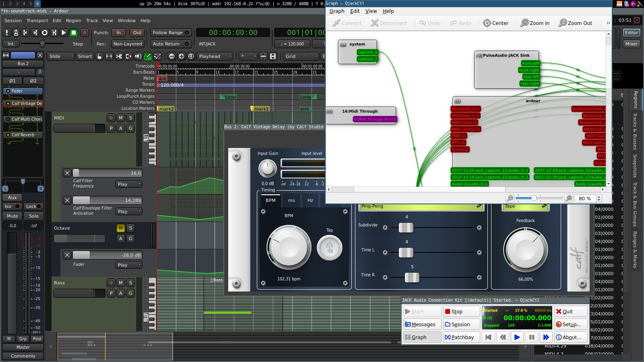Viewport: 644px width, 362px height.
Task: Select the Grab (hand) tool
Action: [99, 56]
